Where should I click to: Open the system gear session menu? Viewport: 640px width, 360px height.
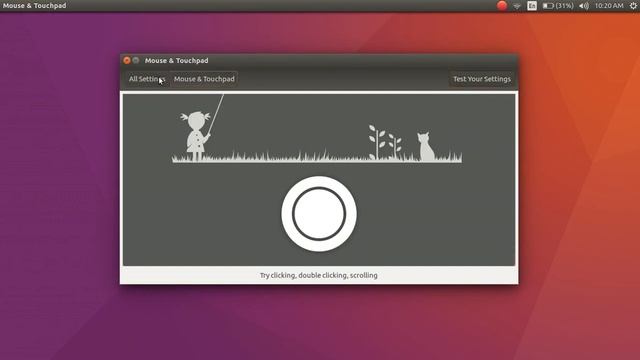(633, 6)
